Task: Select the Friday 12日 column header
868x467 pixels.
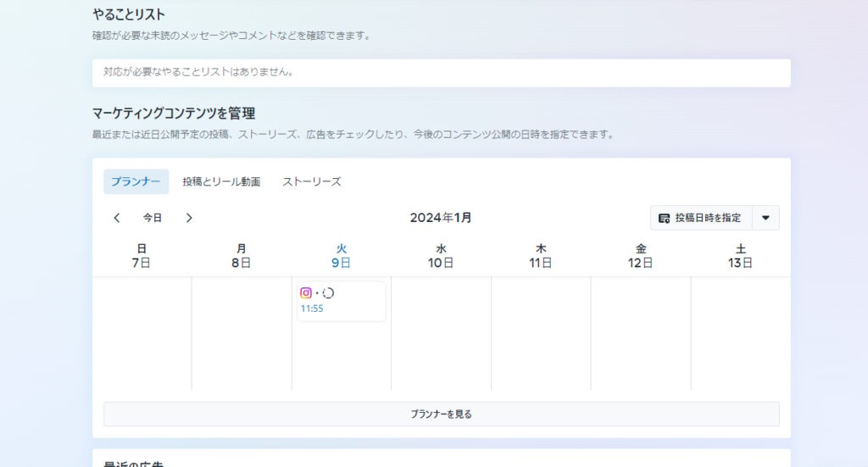Action: 641,256
